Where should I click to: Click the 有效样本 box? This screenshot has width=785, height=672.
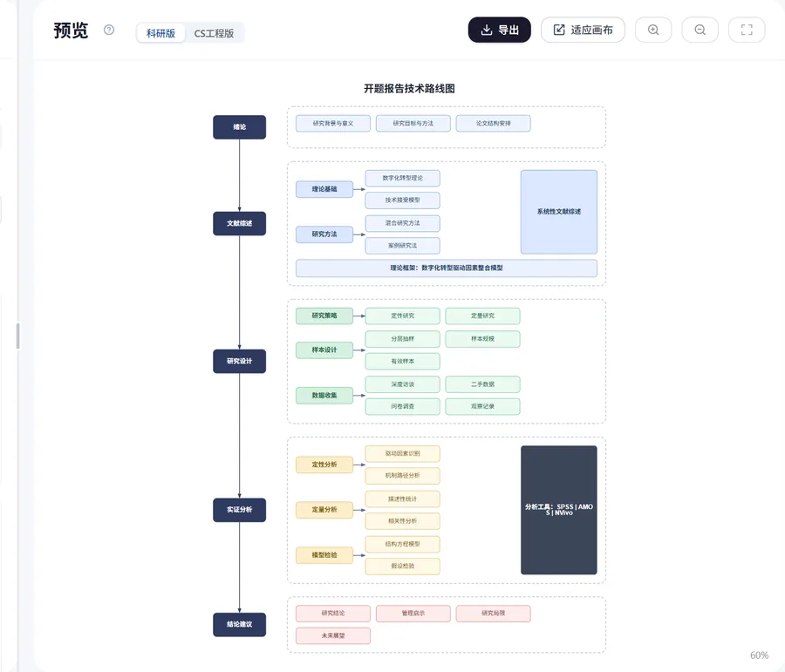(402, 361)
